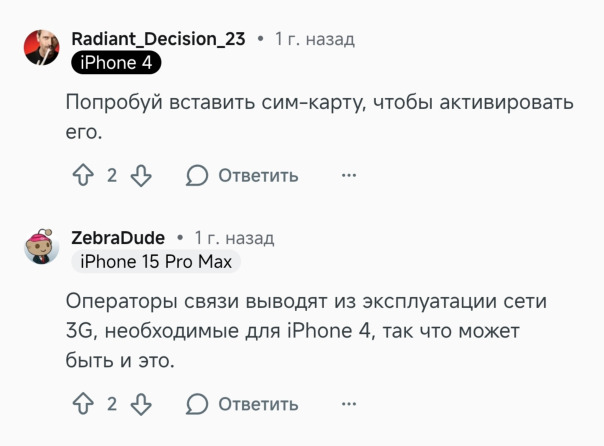The height and width of the screenshot is (446, 604).
Task: Select the black "iPhone 4" flair badge
Action: (x=116, y=63)
